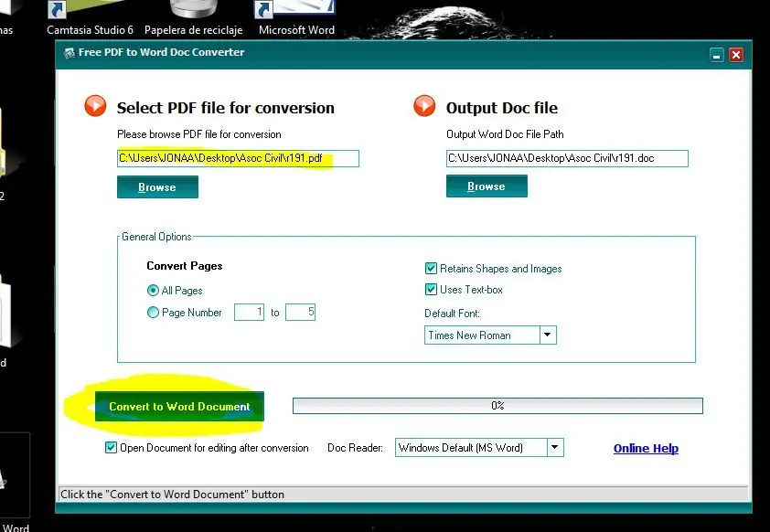
Task: Click the orange arrow beside Select PDF file
Action: coord(95,105)
